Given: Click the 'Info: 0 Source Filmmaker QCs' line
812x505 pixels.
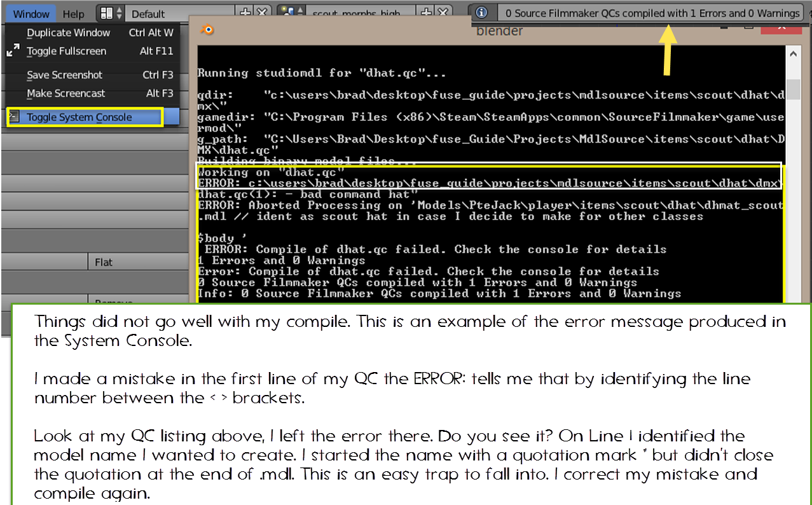Looking at the screenshot, I should click(439, 293).
